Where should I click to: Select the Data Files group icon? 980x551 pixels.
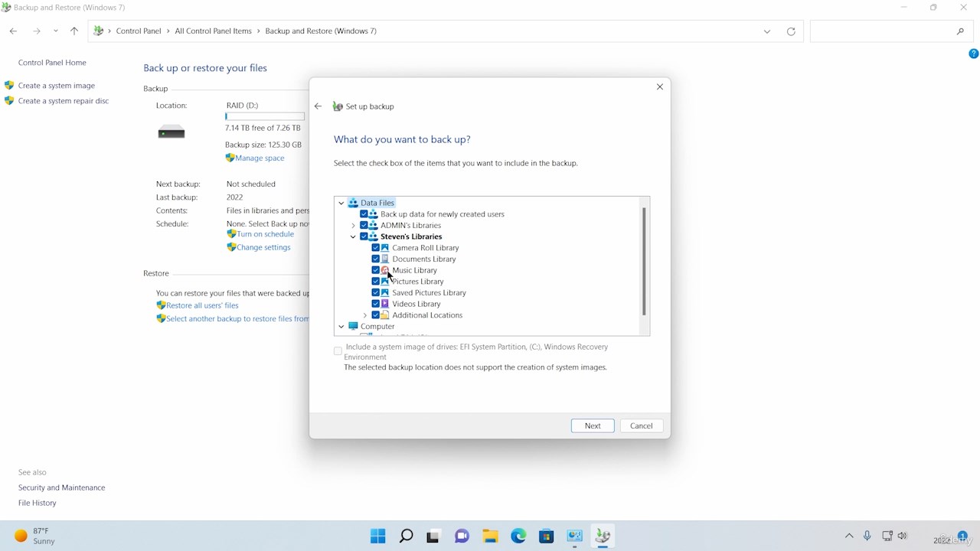[353, 203]
